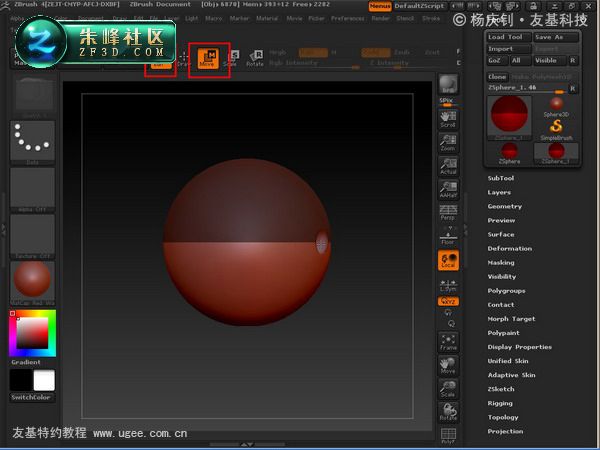Open the Marker menu
Viewport: 600px width, 450px height.
[x=239, y=18]
